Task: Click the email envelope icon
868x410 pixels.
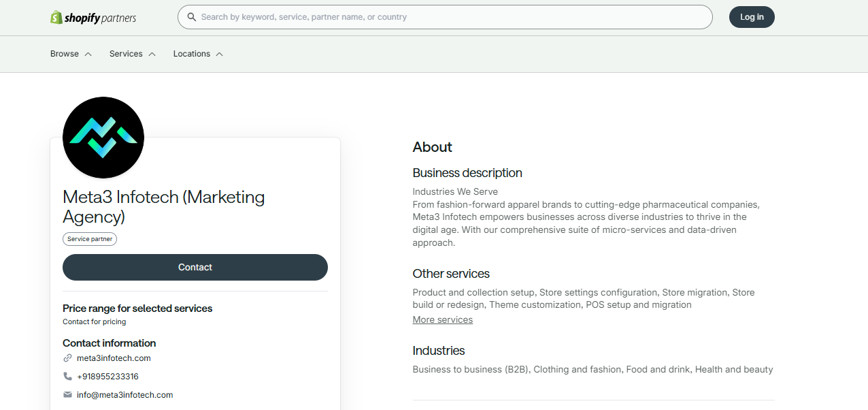Action: click(x=67, y=394)
